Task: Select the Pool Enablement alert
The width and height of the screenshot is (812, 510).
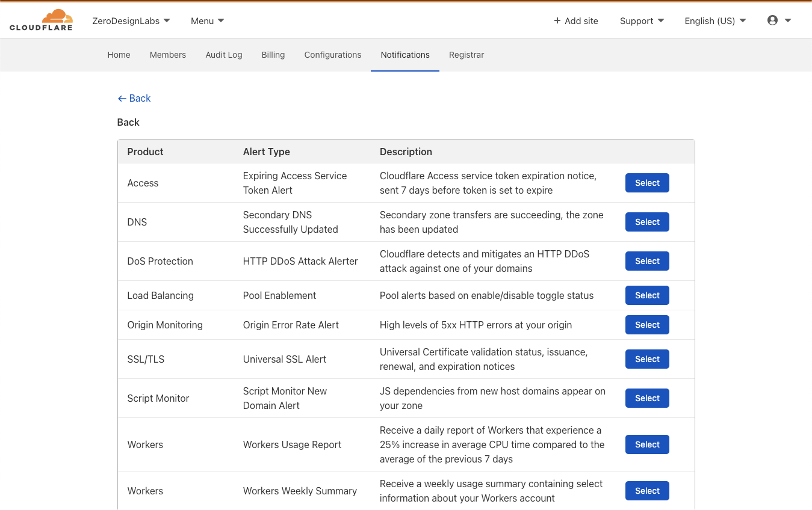Action: pyautogui.click(x=647, y=295)
